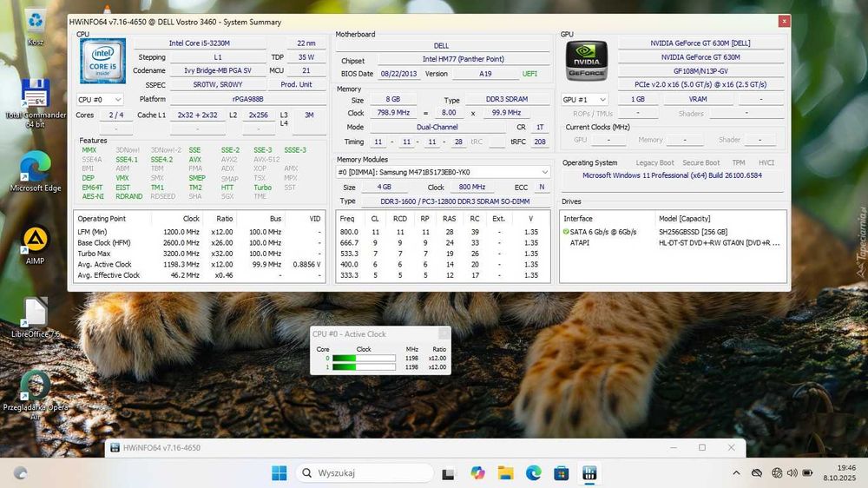Click the Wyszukaj search box
Viewport: 868px width, 488px height.
[x=365, y=473]
